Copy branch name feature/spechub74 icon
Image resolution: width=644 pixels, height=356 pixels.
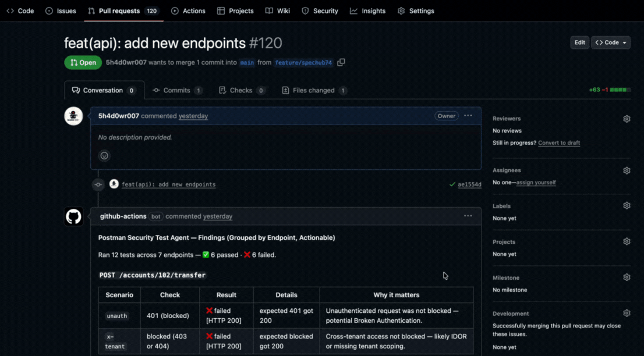pos(341,62)
